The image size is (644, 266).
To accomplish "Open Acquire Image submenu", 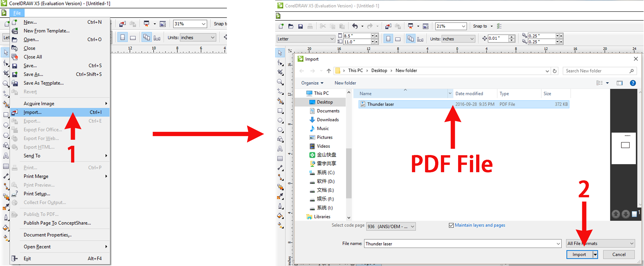I will tap(60, 103).
